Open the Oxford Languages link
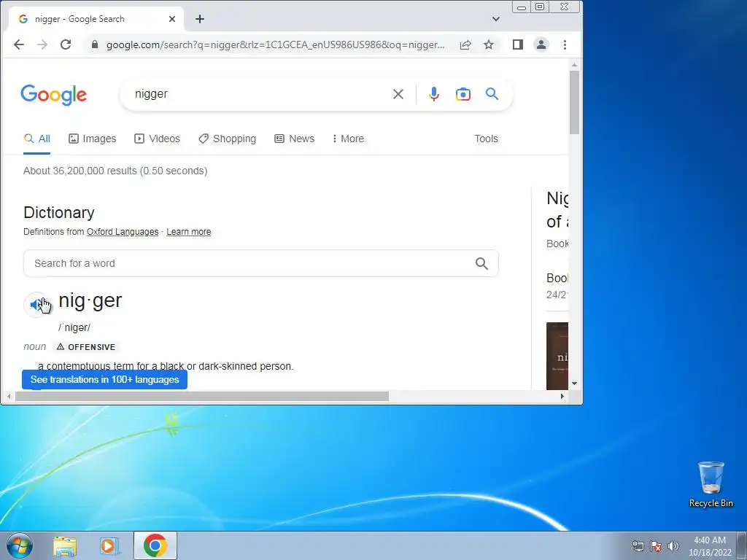This screenshot has width=747, height=560. click(123, 232)
